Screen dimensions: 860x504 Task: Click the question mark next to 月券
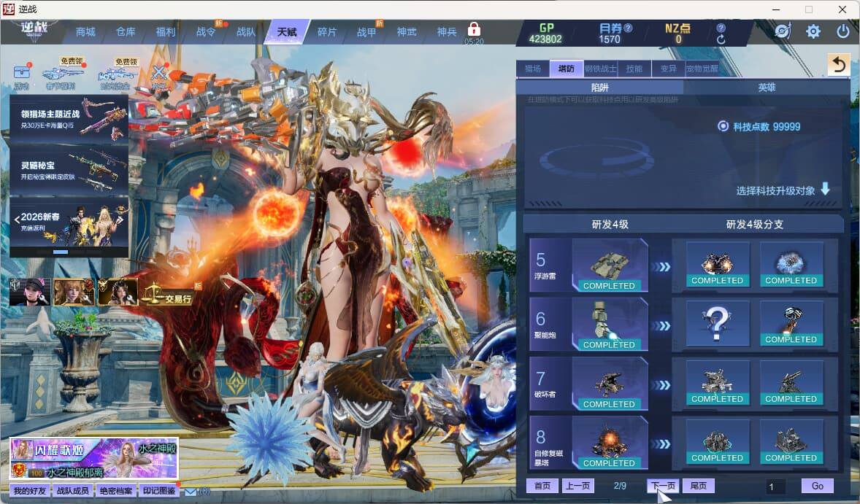629,28
